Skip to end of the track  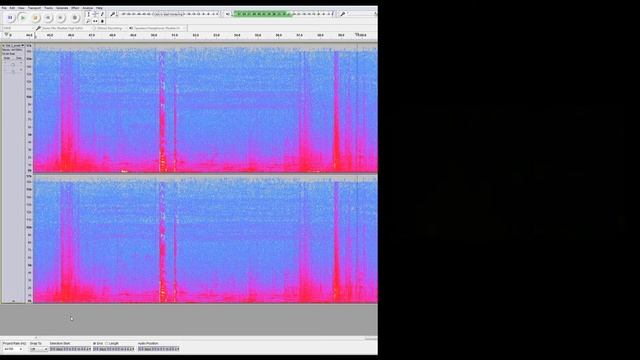click(x=61, y=18)
